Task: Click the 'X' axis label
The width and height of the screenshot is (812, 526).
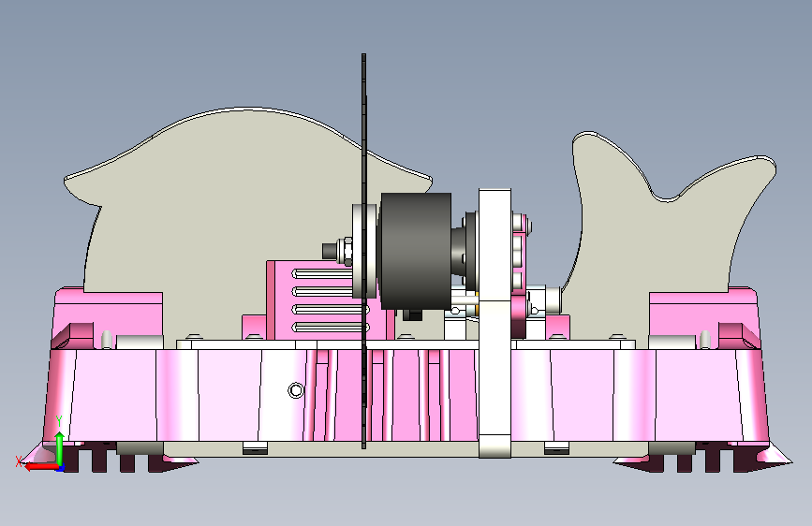Action: coord(19,461)
